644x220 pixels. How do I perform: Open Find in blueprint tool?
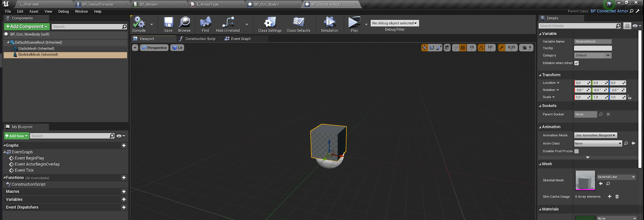[x=205, y=23]
